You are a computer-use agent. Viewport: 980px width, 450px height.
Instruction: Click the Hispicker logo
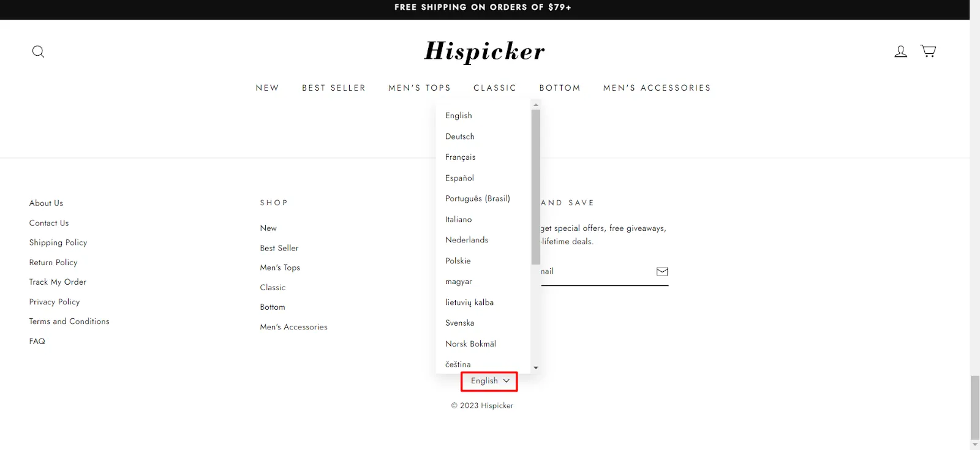(484, 51)
